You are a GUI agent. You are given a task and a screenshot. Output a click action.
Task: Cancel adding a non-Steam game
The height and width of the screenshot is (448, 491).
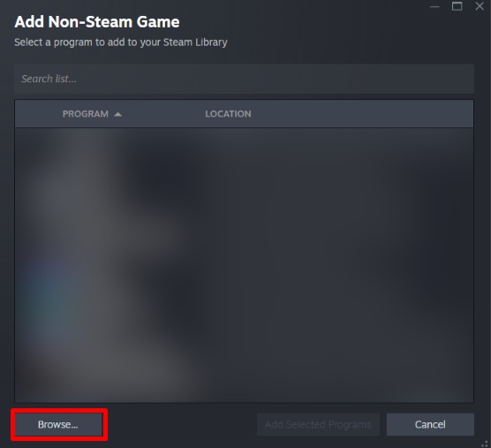coord(430,424)
